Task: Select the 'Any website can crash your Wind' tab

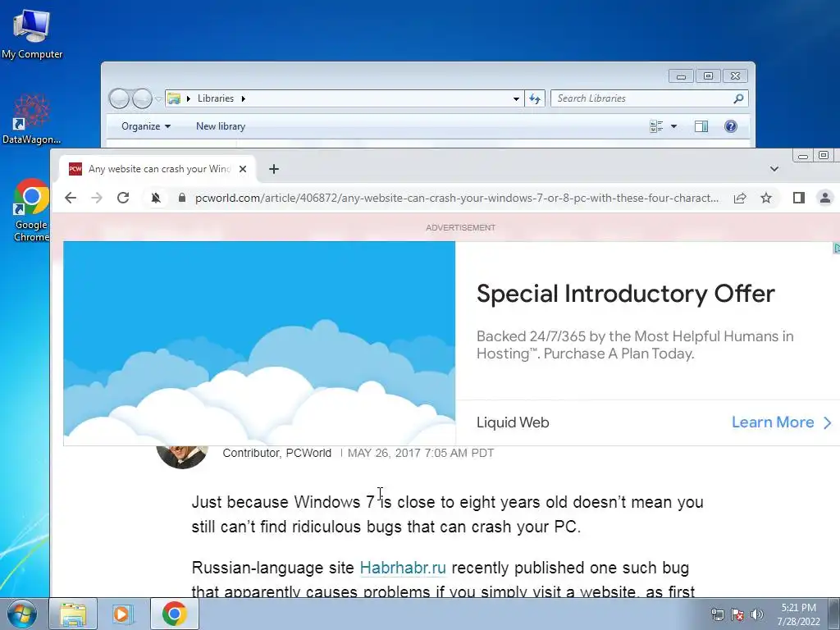Action: coord(157,169)
